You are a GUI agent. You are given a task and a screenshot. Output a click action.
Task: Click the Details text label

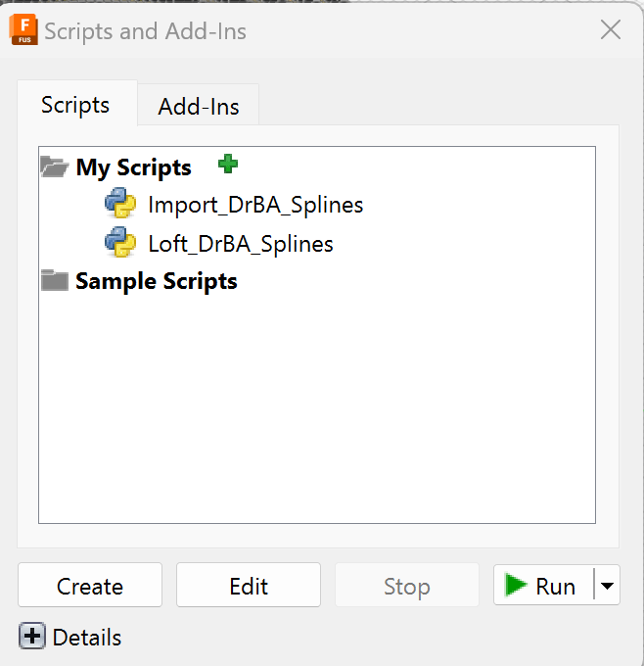(87, 638)
